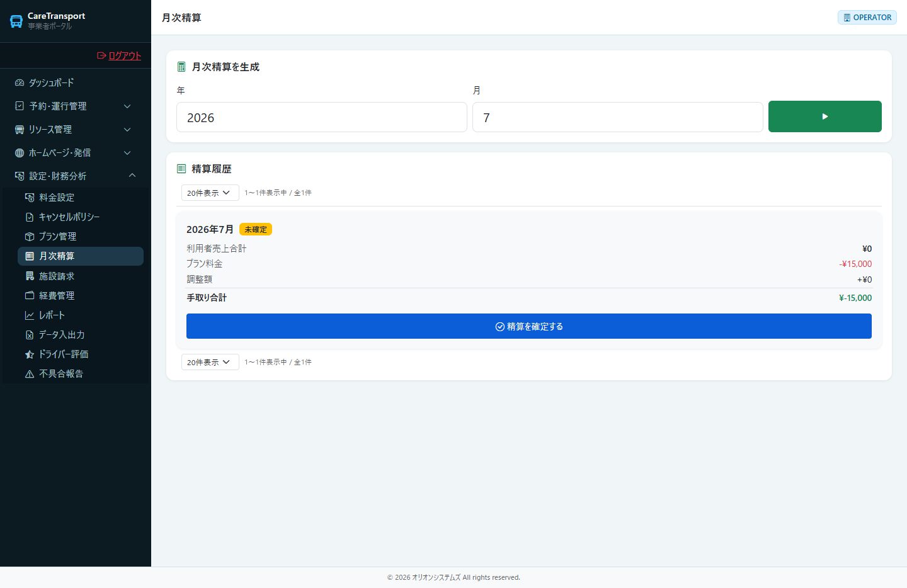Screen dimensions: 907x588
Task: Open the upper 20件表示 page-size dropdown
Action: coord(210,193)
